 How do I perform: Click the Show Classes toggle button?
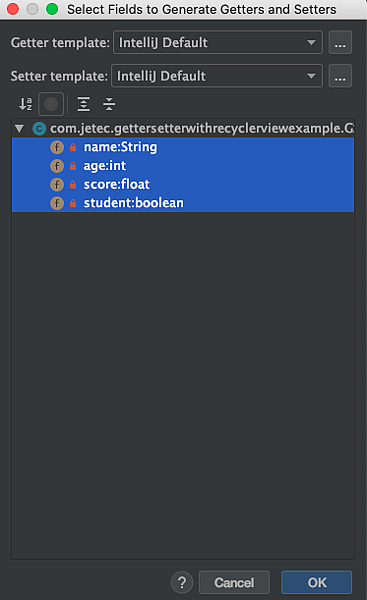51,104
